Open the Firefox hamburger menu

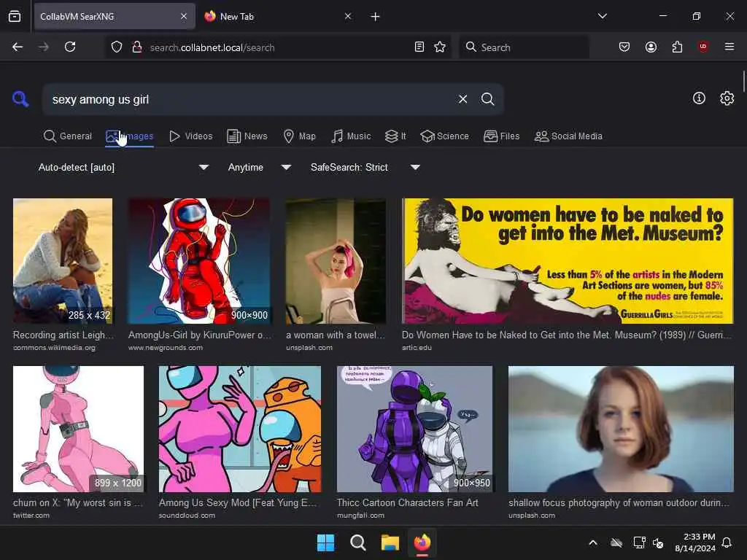point(729,47)
